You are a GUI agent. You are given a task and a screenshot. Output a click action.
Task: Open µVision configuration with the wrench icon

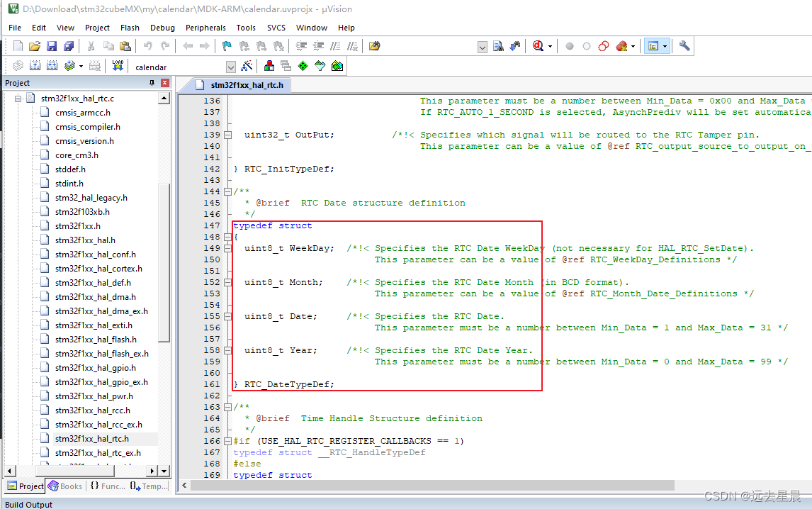(x=684, y=45)
